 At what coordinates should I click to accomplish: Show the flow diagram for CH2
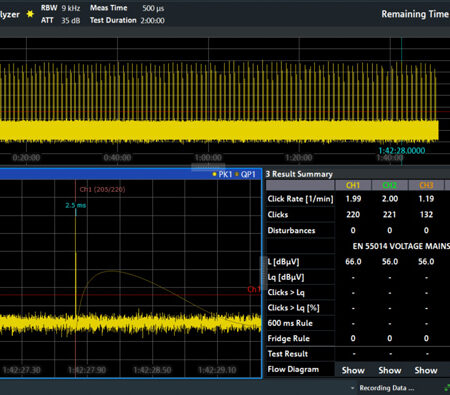pos(390,370)
